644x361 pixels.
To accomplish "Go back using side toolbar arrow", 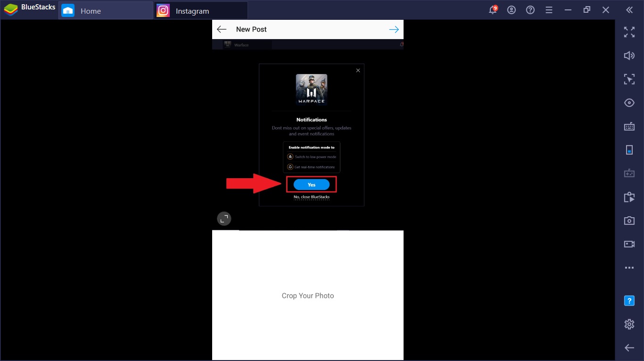I will (x=629, y=348).
